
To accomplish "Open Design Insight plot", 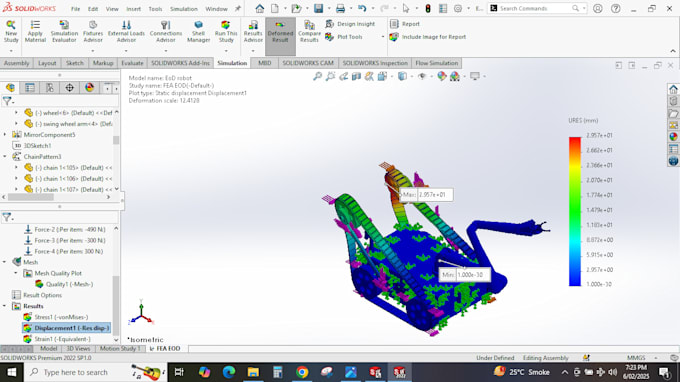I will tap(350, 24).
